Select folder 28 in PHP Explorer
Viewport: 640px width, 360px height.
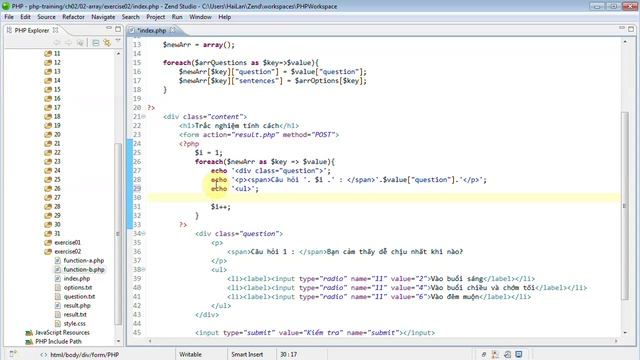[52, 206]
